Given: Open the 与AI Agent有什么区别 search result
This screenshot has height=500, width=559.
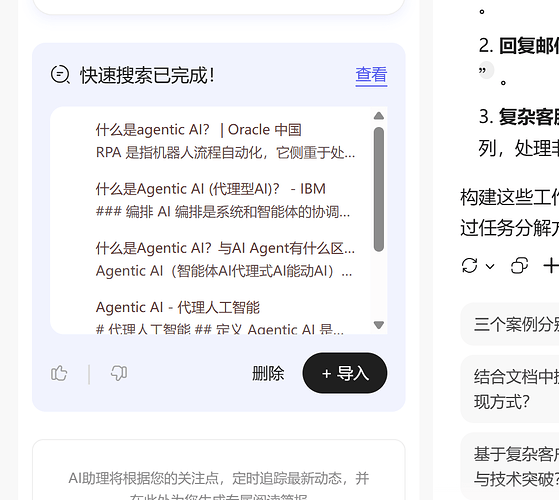Looking at the screenshot, I should 225,259.
